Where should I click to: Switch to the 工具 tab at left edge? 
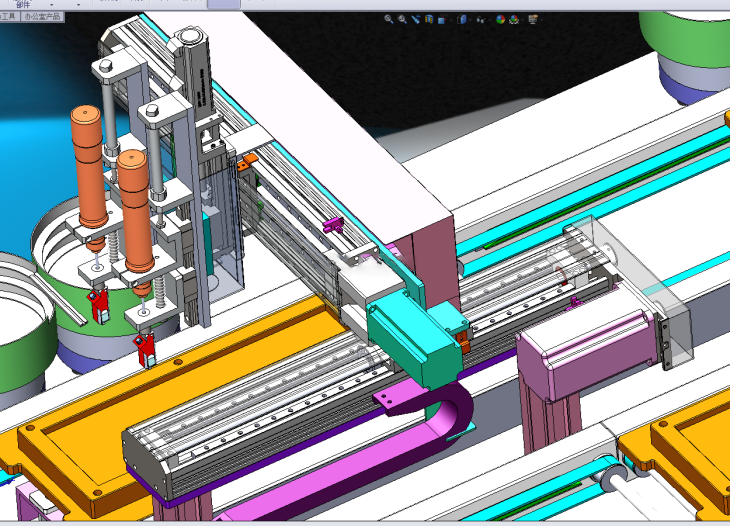(x=8, y=17)
